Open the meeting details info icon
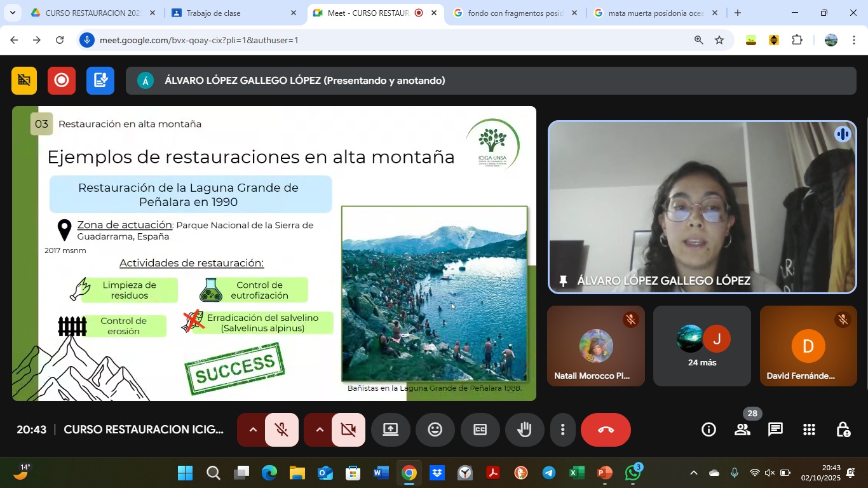 (709, 430)
